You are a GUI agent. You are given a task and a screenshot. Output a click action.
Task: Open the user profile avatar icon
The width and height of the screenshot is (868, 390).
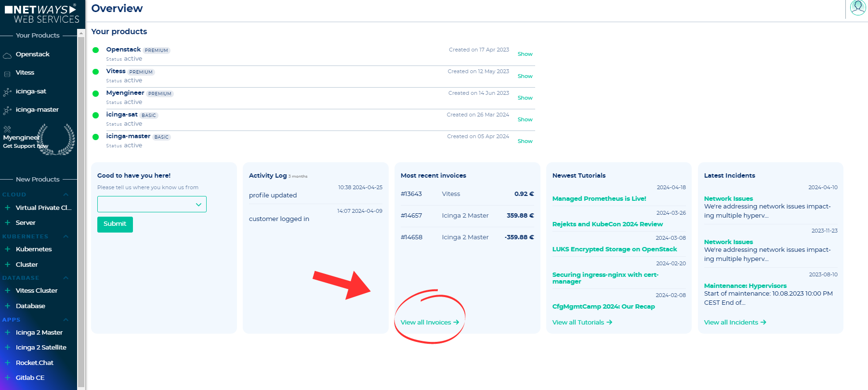pos(858,8)
